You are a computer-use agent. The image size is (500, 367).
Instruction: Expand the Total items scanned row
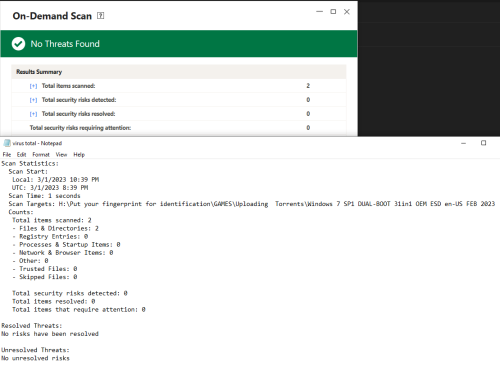33,86
